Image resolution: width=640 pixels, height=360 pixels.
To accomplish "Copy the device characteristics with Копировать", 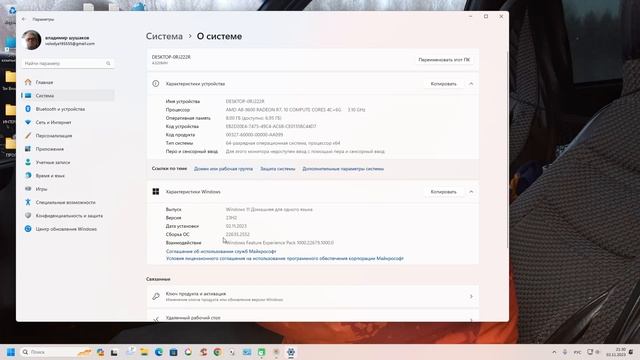I will (443, 84).
